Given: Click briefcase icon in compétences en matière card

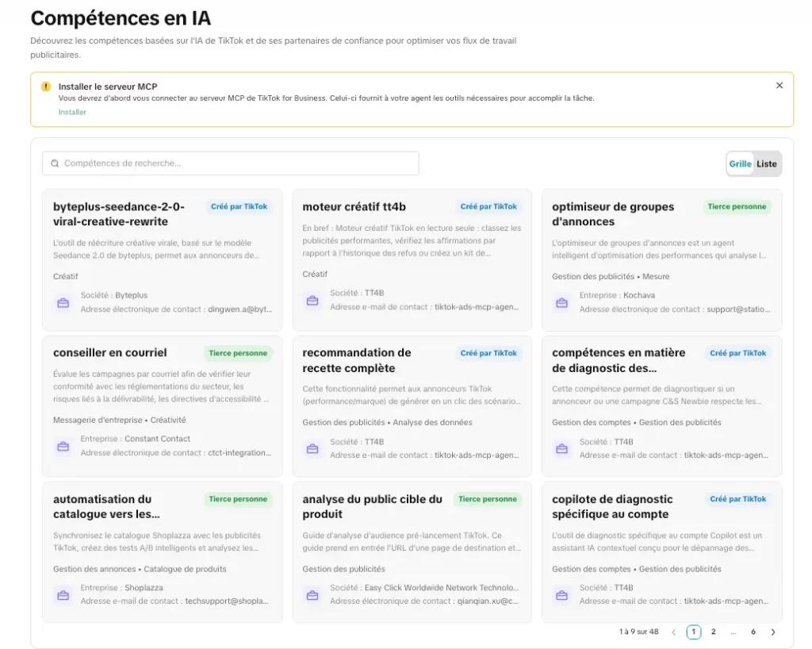Looking at the screenshot, I should [x=562, y=448].
